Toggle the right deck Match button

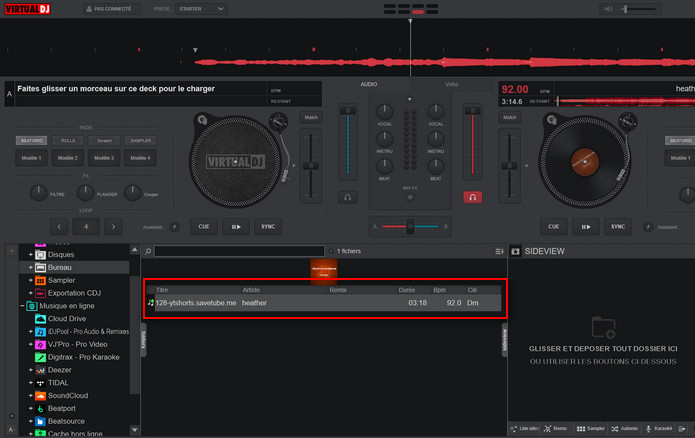point(510,117)
